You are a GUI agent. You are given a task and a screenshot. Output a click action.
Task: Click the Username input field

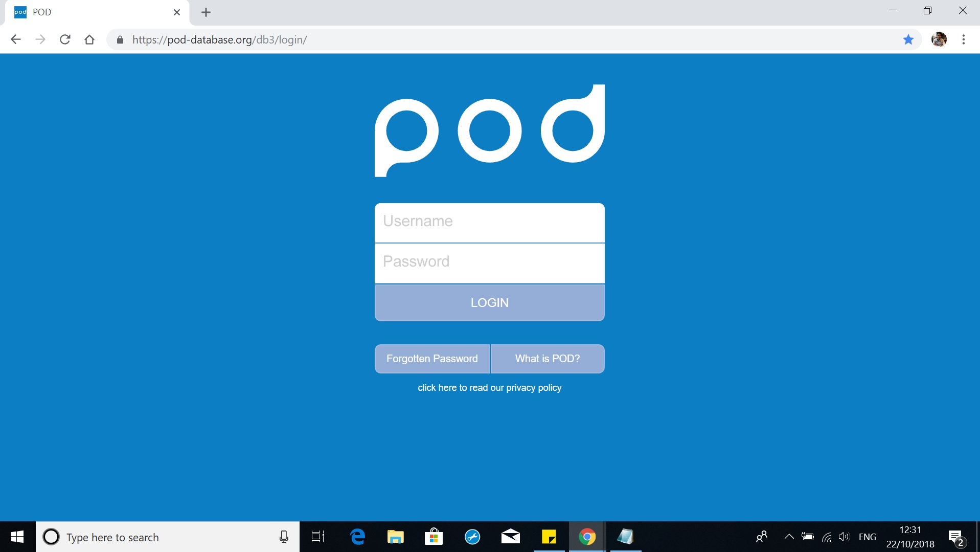pos(489,223)
